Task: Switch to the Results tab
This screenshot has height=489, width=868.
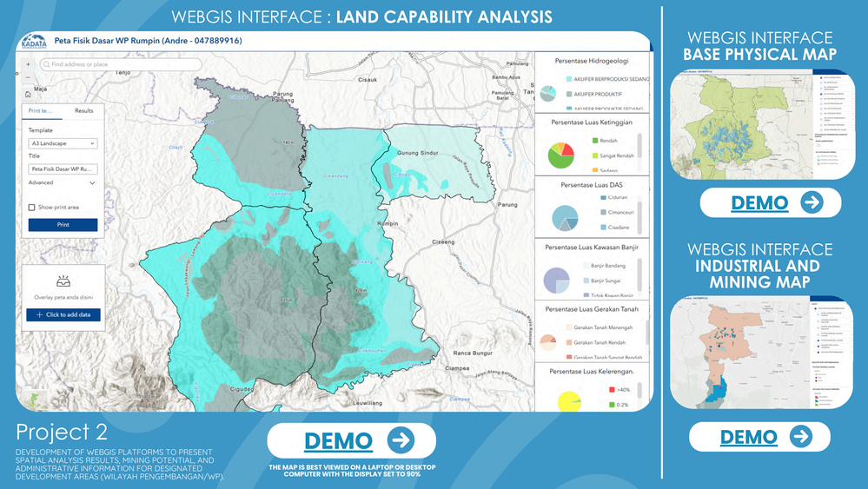Action: point(84,110)
